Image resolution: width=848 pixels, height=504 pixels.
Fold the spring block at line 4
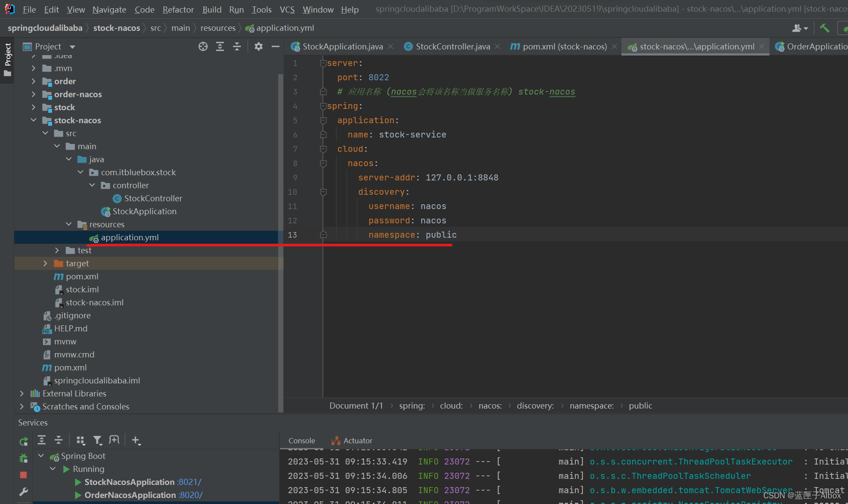323,106
